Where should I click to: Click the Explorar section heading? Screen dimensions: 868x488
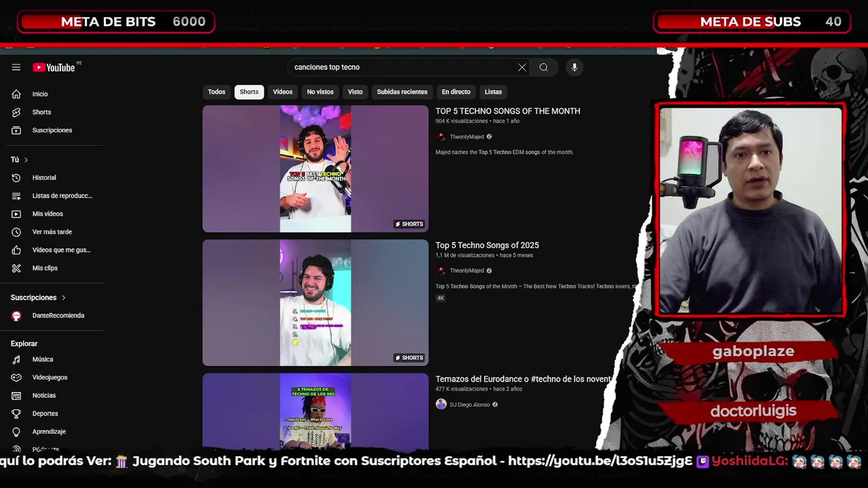(x=24, y=344)
